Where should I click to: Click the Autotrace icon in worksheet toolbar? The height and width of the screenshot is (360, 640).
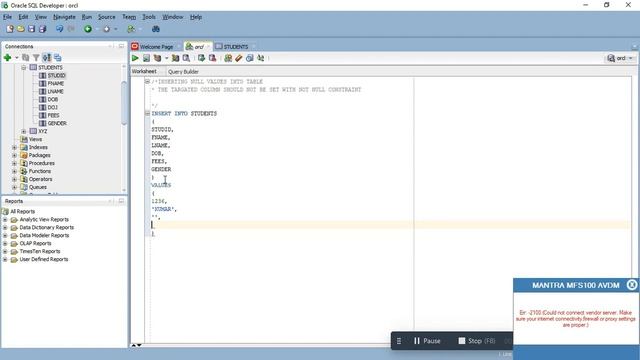point(176,58)
